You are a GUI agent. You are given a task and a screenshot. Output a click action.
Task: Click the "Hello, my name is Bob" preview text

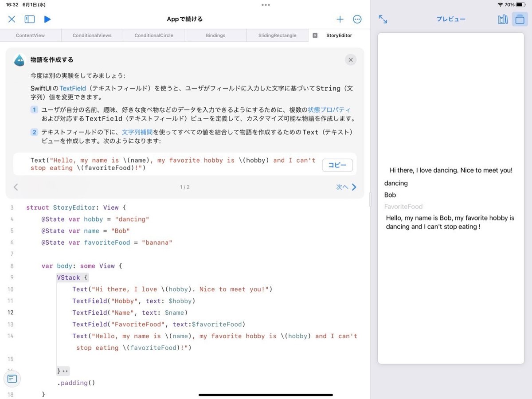[x=450, y=222]
